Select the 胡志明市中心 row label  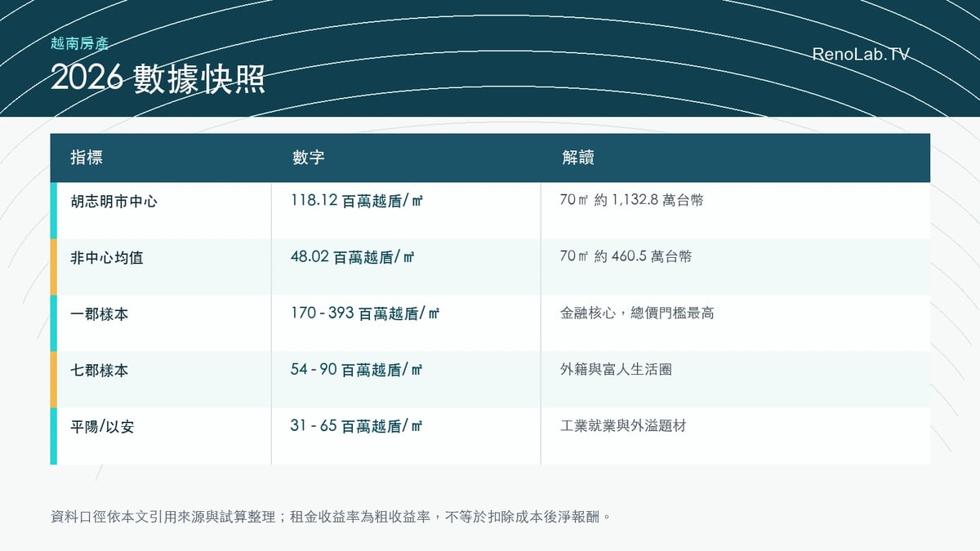(114, 201)
